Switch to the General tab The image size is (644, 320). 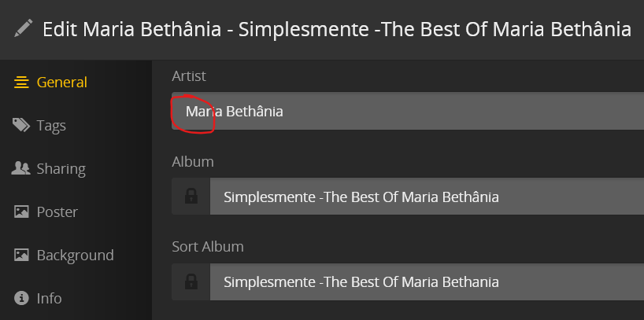click(x=61, y=82)
